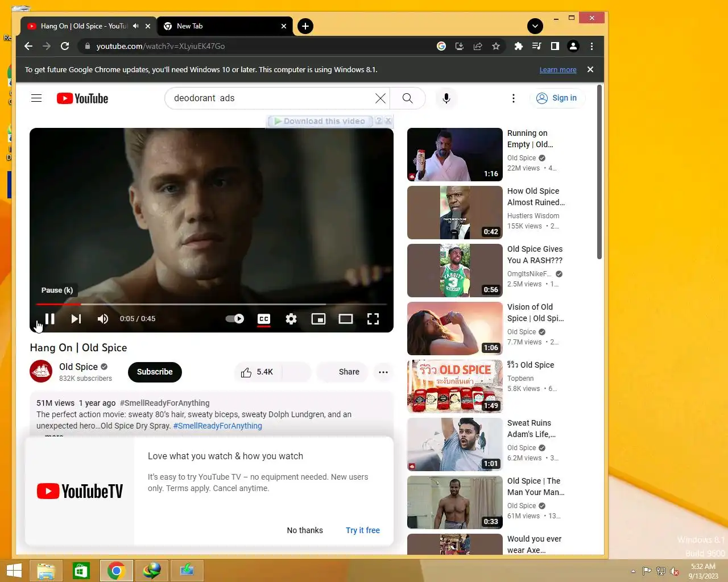Viewport: 728px width, 582px height.
Task: Enable miniplayer mode
Action: [318, 319]
